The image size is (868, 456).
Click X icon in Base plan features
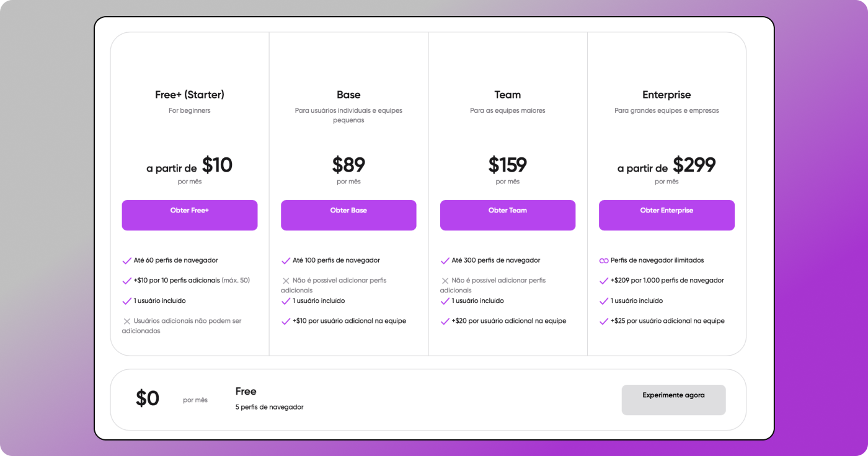coord(286,281)
